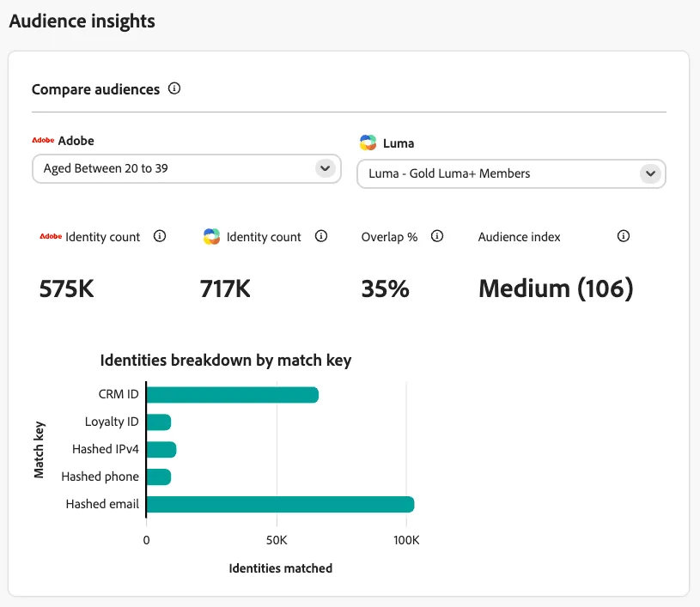The height and width of the screenshot is (607, 700).
Task: Click the Hashed IPv4 bar in chart
Action: 161,449
